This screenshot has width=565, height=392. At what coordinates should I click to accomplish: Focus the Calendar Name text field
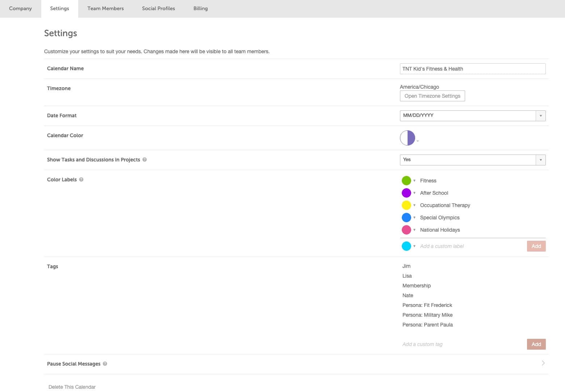click(x=472, y=69)
